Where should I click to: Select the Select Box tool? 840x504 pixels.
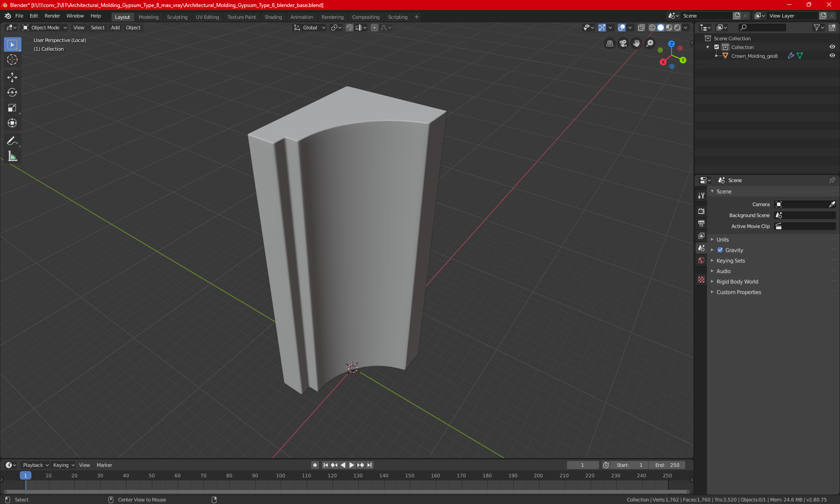coord(12,45)
